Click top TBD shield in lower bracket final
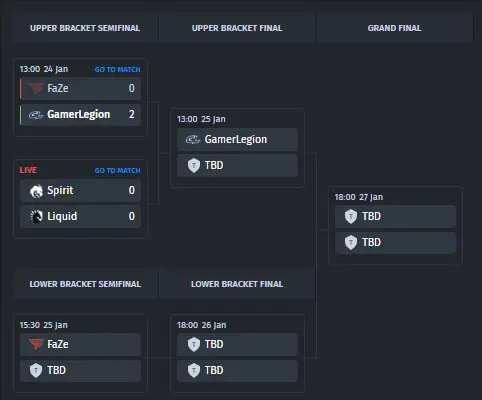Viewport: 482px width, 400px height. [194, 344]
